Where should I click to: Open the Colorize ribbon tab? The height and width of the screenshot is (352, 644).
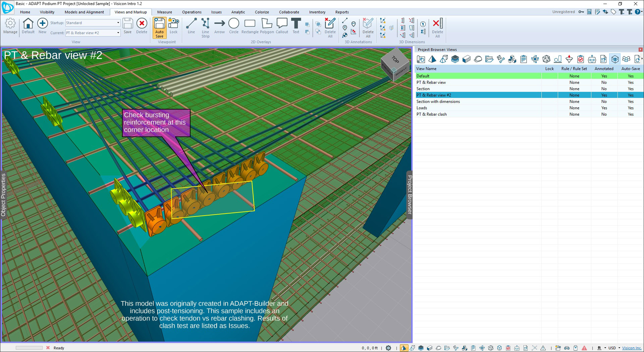pyautogui.click(x=262, y=12)
